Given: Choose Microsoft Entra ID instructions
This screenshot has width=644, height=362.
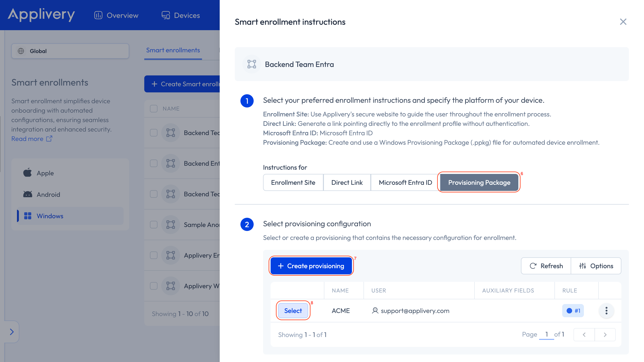Looking at the screenshot, I should (x=405, y=182).
